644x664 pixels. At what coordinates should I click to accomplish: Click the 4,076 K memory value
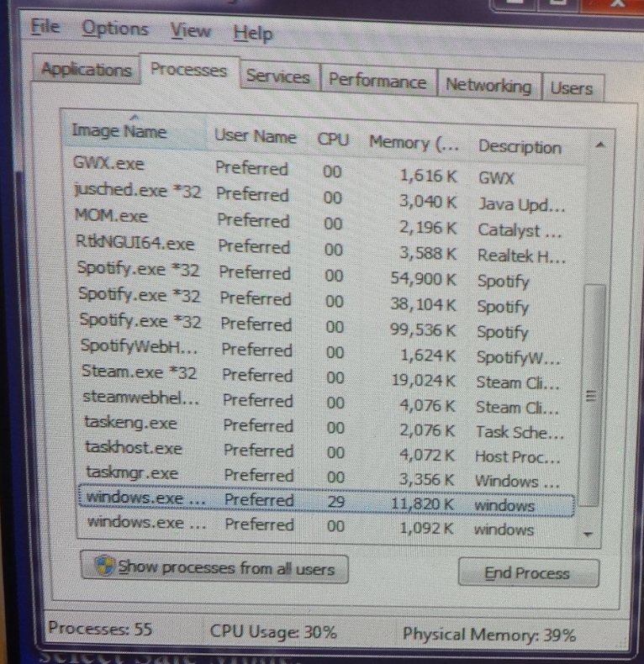click(x=427, y=405)
